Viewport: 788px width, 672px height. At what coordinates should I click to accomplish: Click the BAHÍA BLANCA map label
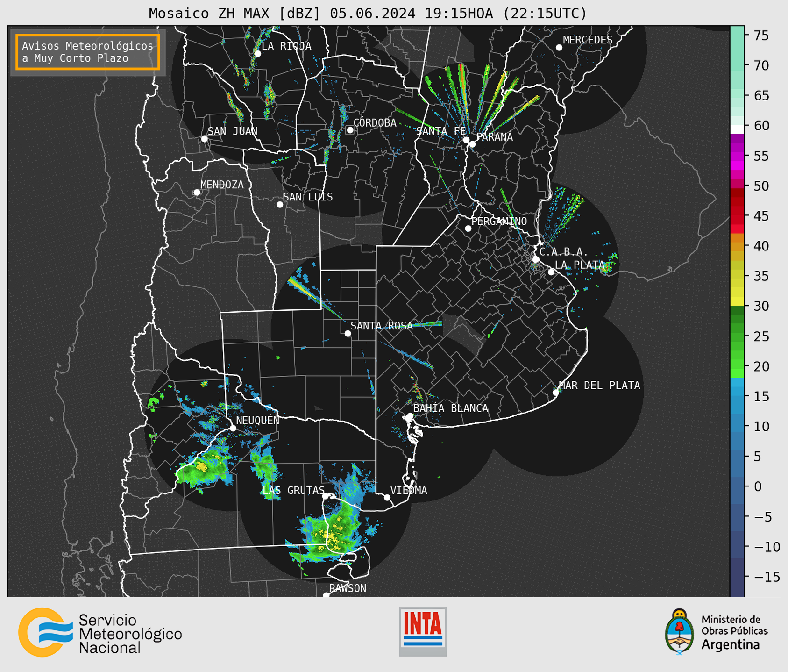tap(451, 408)
